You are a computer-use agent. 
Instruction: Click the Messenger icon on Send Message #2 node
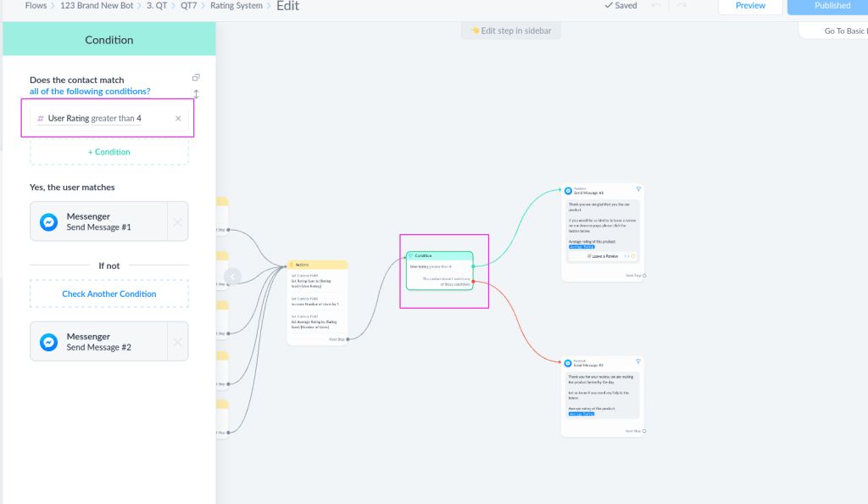567,363
